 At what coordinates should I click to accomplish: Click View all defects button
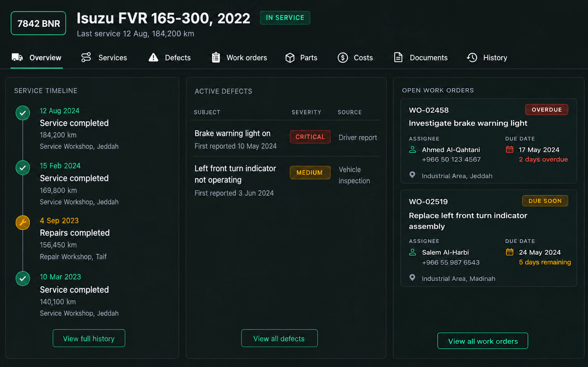tap(279, 338)
